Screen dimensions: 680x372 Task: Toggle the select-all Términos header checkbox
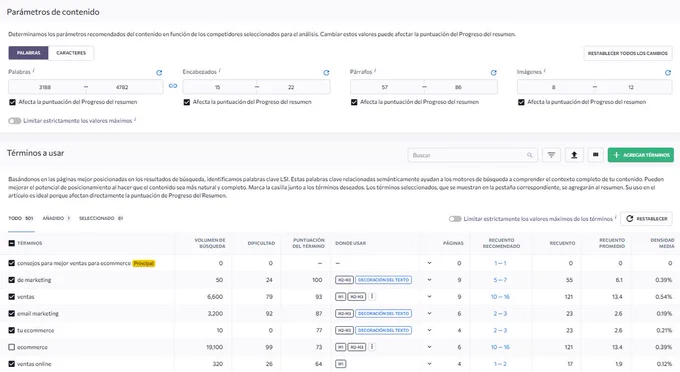(x=12, y=243)
